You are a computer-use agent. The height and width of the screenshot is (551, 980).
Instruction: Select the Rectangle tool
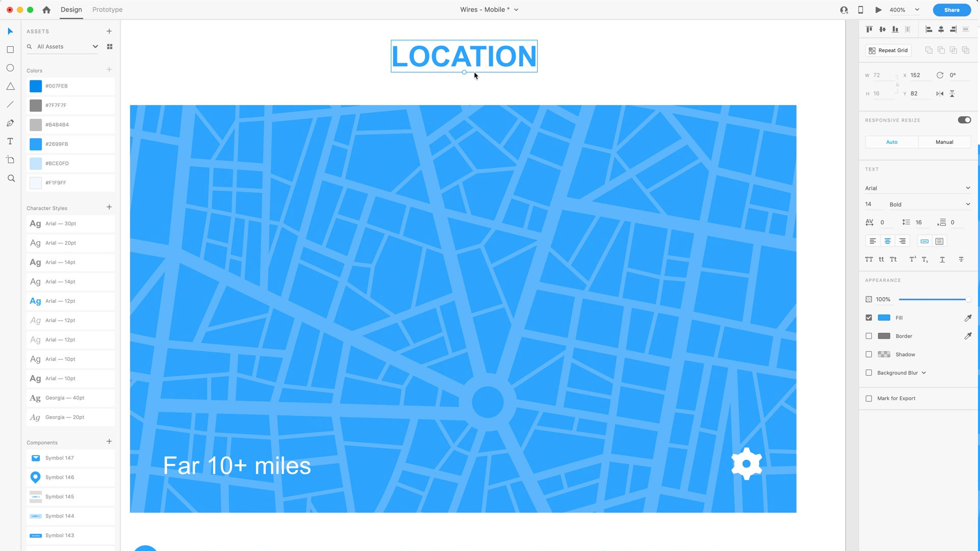(x=10, y=50)
